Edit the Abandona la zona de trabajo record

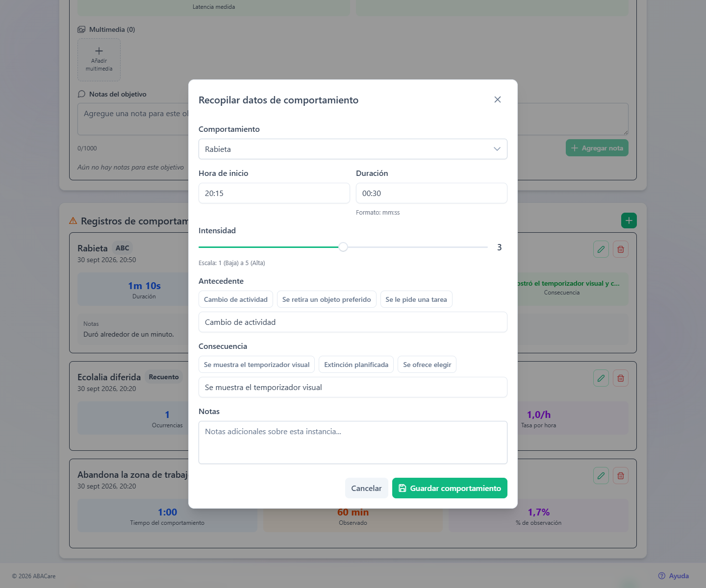[x=601, y=476]
